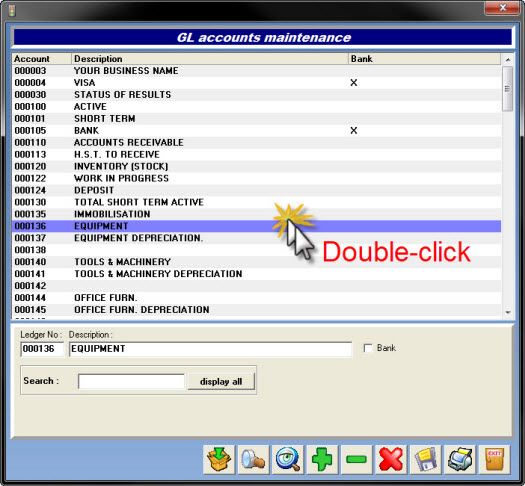Exit using the door icon

tap(494, 460)
